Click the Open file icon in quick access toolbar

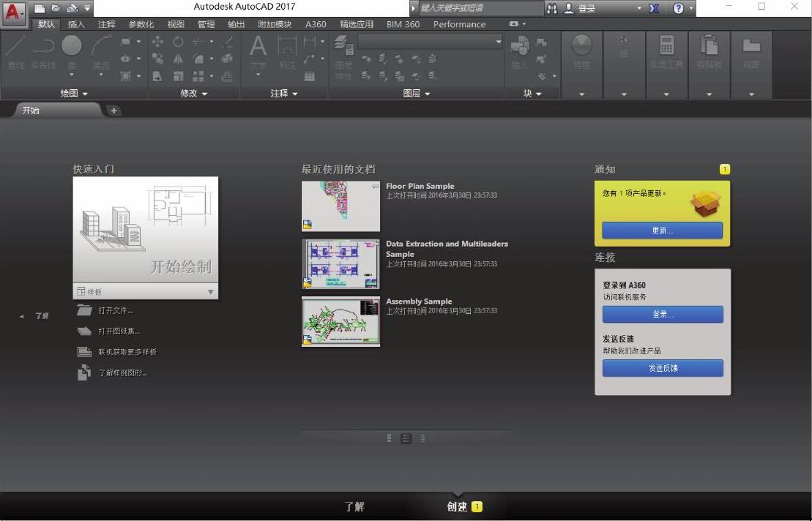pyautogui.click(x=56, y=8)
